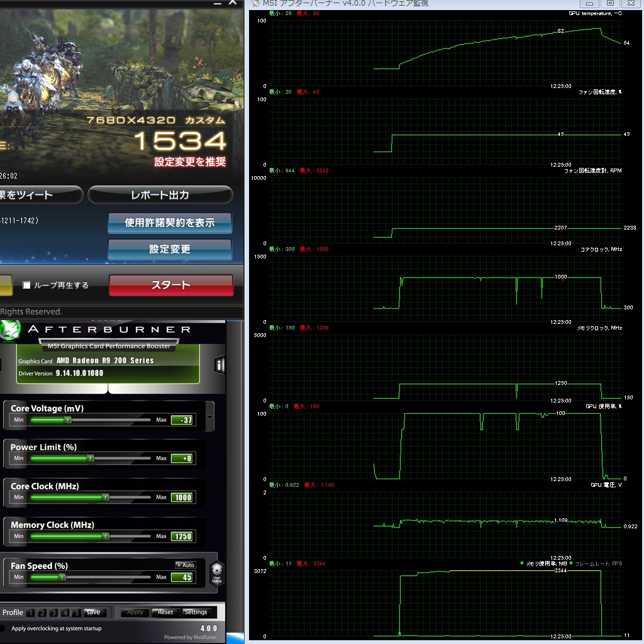The image size is (644, 644).
Task: Select profile slot 2
Action: click(42, 613)
